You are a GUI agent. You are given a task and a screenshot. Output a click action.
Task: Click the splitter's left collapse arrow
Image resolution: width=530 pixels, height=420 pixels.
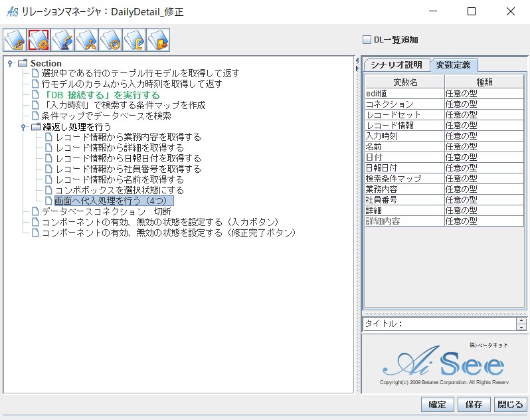point(357,61)
